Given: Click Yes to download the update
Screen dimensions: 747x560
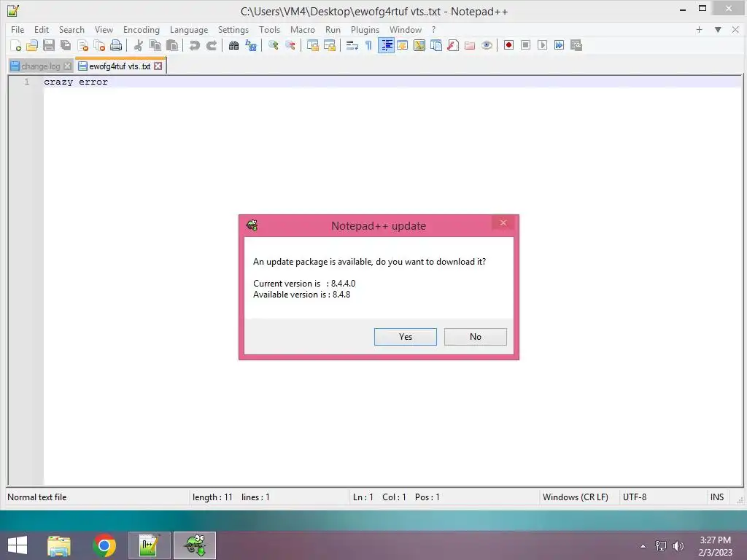Looking at the screenshot, I should click(x=406, y=337).
